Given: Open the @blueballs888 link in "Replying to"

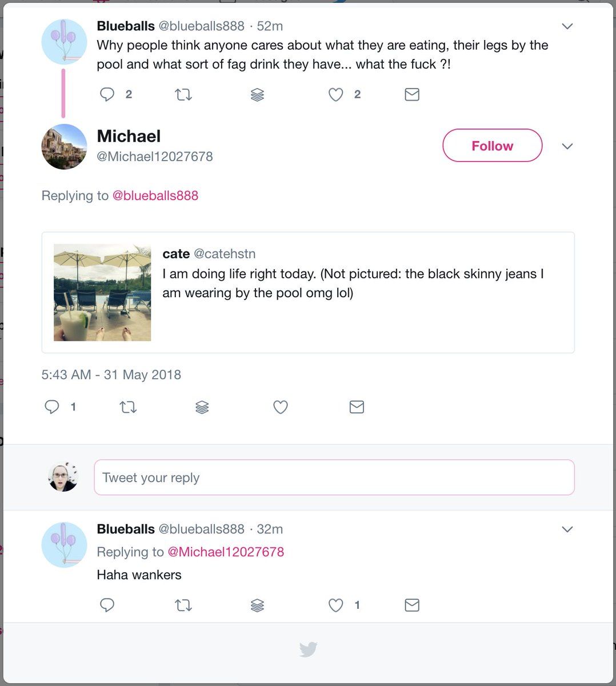Looking at the screenshot, I should coord(155,196).
